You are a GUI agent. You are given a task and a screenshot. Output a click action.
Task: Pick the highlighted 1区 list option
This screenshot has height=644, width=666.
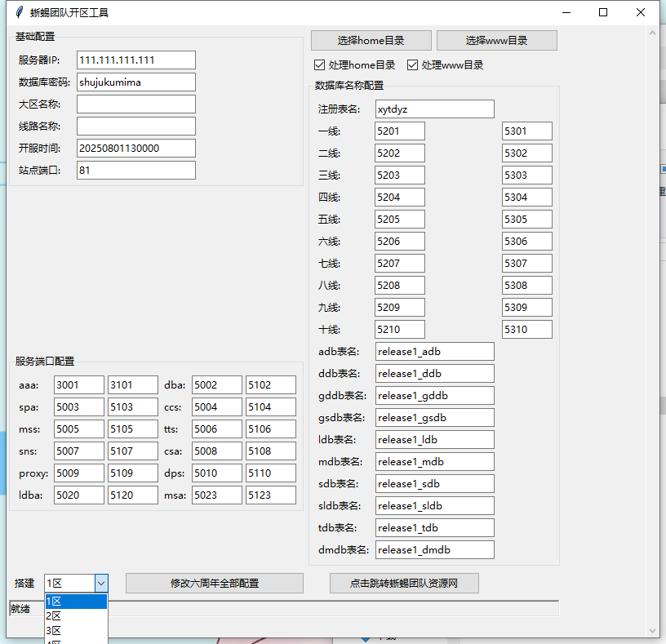point(75,602)
